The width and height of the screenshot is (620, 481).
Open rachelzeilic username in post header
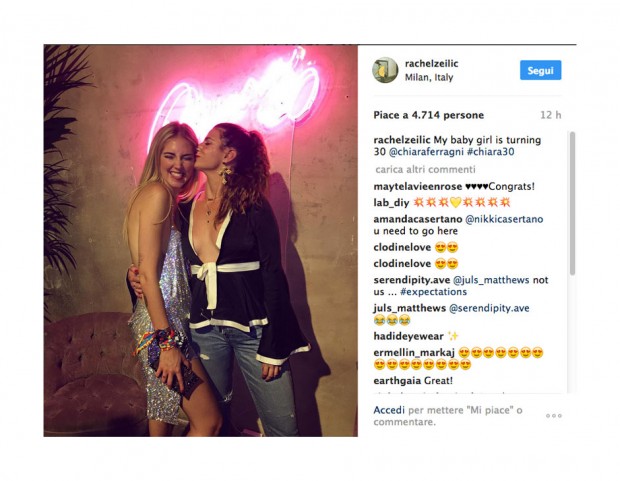(x=431, y=63)
